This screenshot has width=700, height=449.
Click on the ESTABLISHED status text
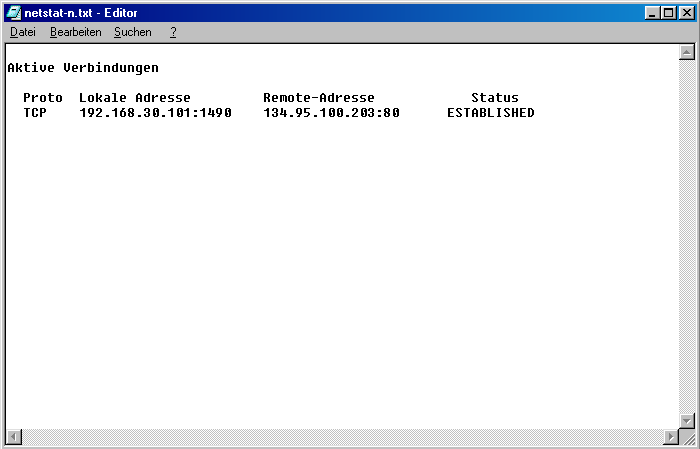490,113
